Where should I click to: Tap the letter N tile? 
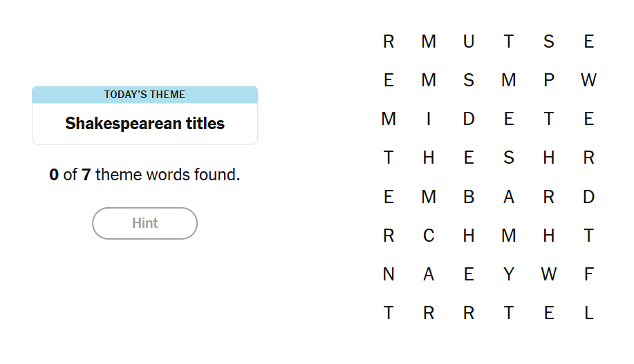tap(389, 274)
